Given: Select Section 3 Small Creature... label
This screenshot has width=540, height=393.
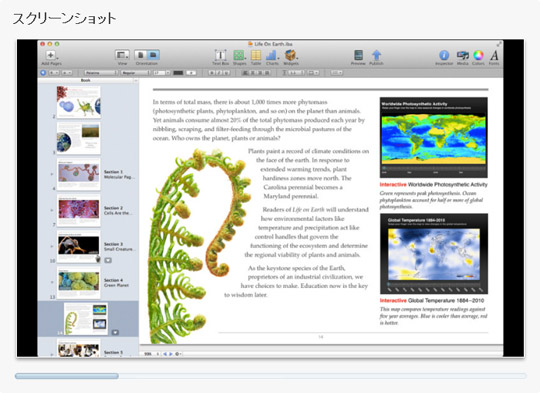Looking at the screenshot, I should 120,246.
